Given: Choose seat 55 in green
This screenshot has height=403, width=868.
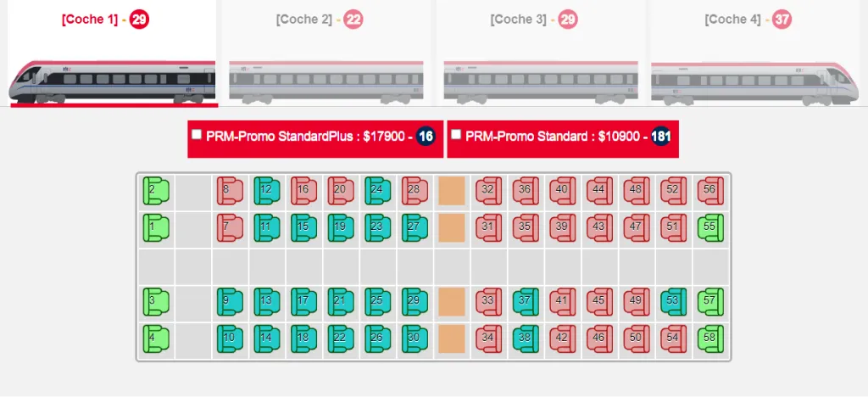Looking at the screenshot, I should [710, 227].
